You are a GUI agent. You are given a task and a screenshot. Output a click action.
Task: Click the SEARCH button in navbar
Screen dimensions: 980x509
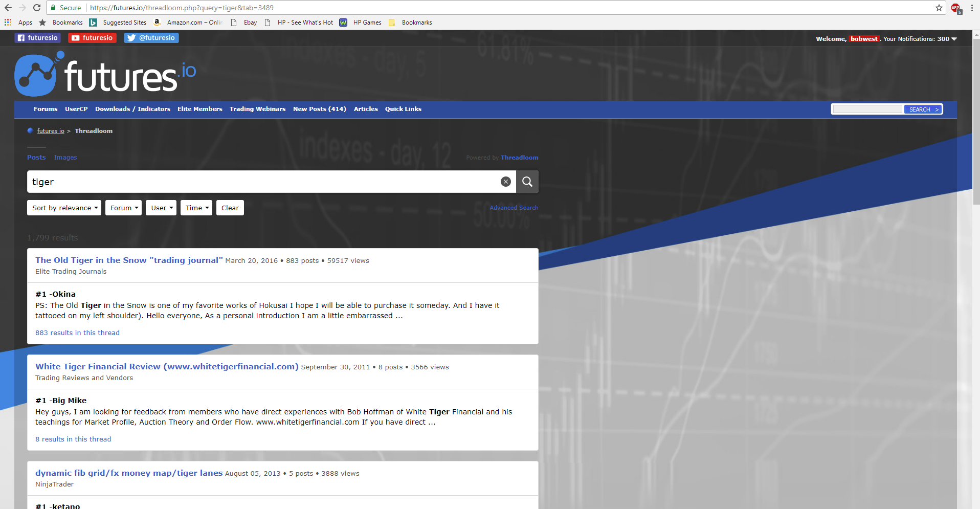pyautogui.click(x=923, y=109)
